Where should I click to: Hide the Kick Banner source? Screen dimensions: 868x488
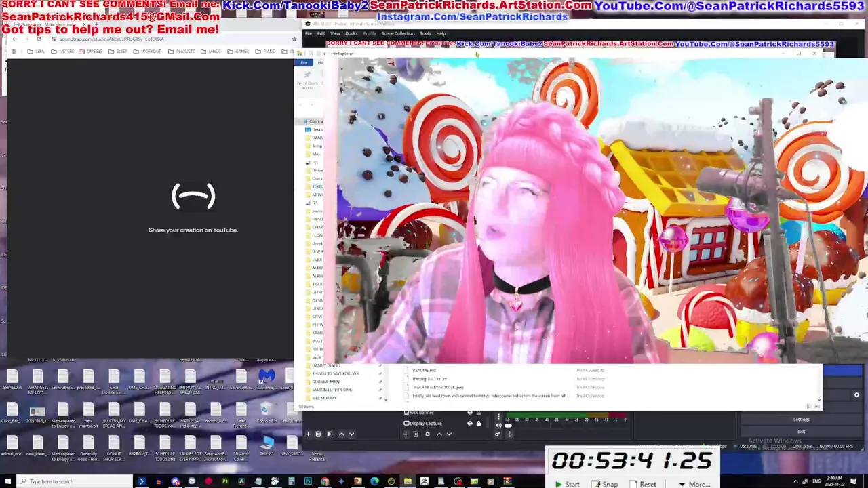pyautogui.click(x=470, y=413)
